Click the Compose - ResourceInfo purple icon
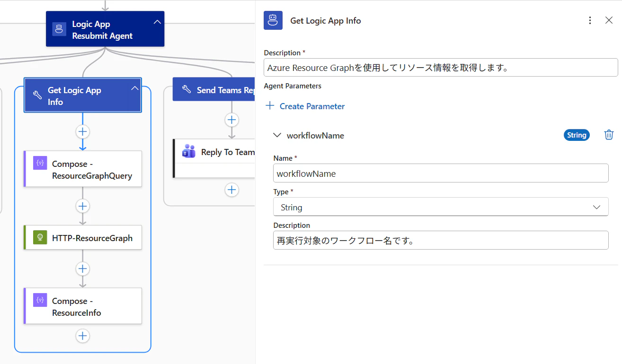Screen dimensions: 622x364 point(40,300)
